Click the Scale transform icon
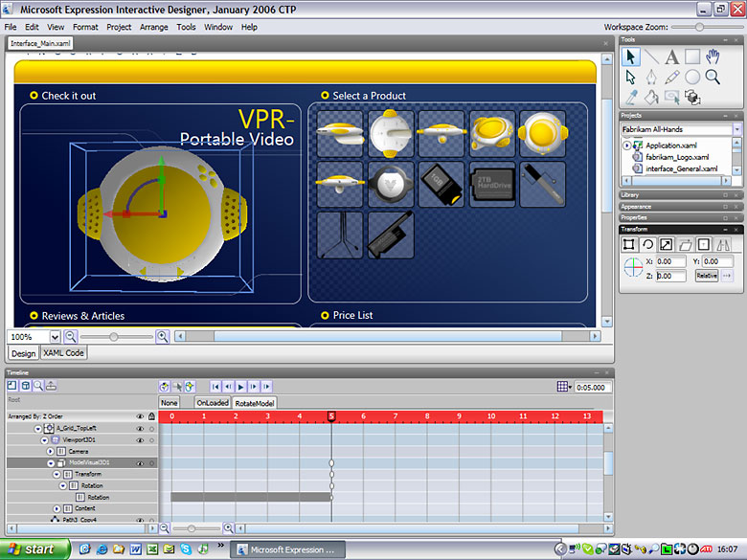The image size is (747, 560). tap(667, 245)
